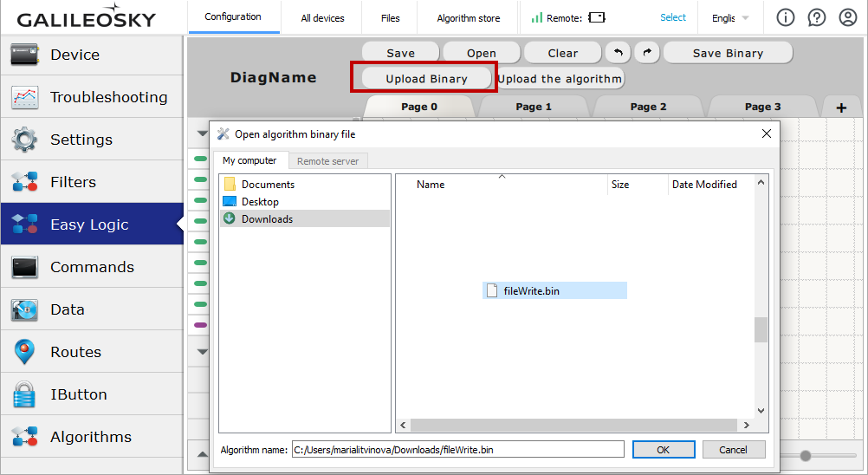Click the Upload Binary button
The image size is (868, 475).
click(x=426, y=79)
